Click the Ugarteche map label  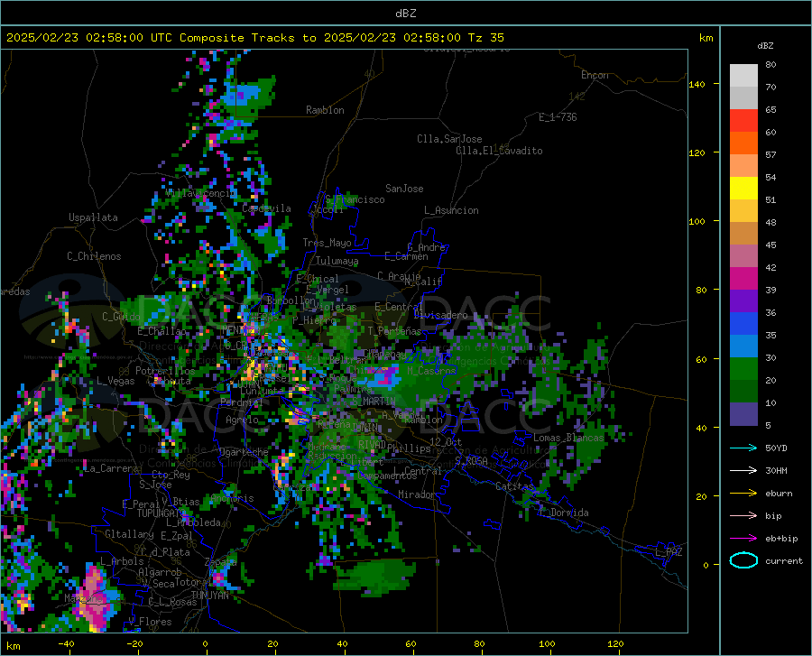[x=244, y=452]
